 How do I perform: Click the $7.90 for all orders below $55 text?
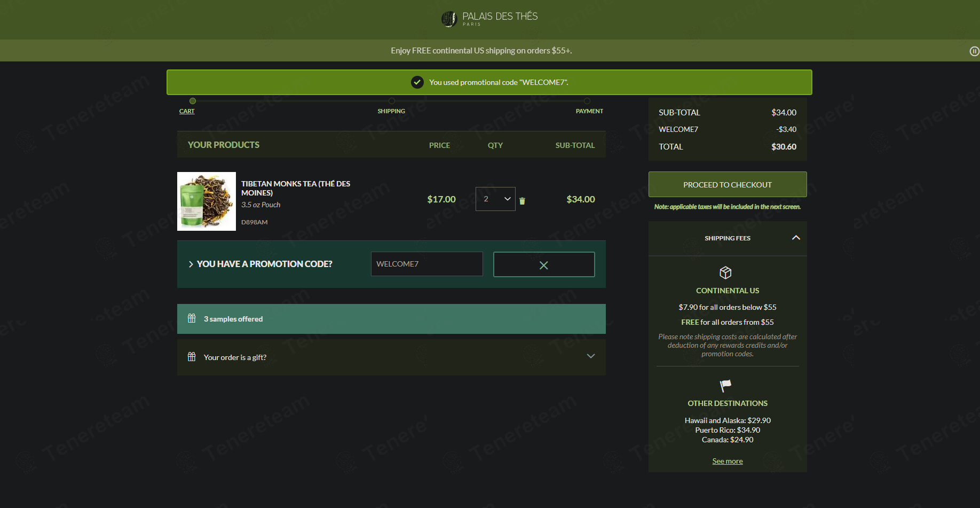(x=728, y=307)
